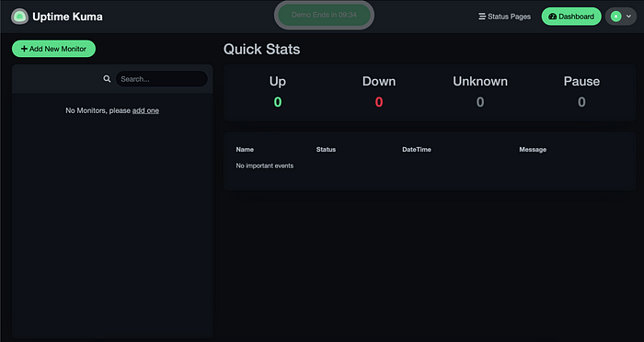Click the Status Pages menu icon

click(x=482, y=17)
